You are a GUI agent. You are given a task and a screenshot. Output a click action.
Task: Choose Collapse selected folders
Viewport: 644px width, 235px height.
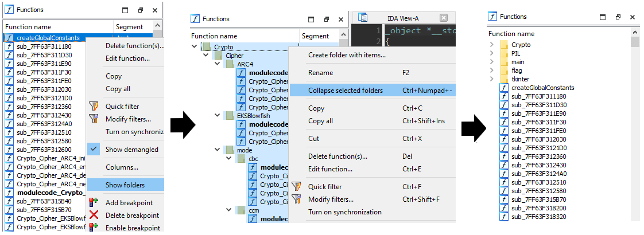373,90
